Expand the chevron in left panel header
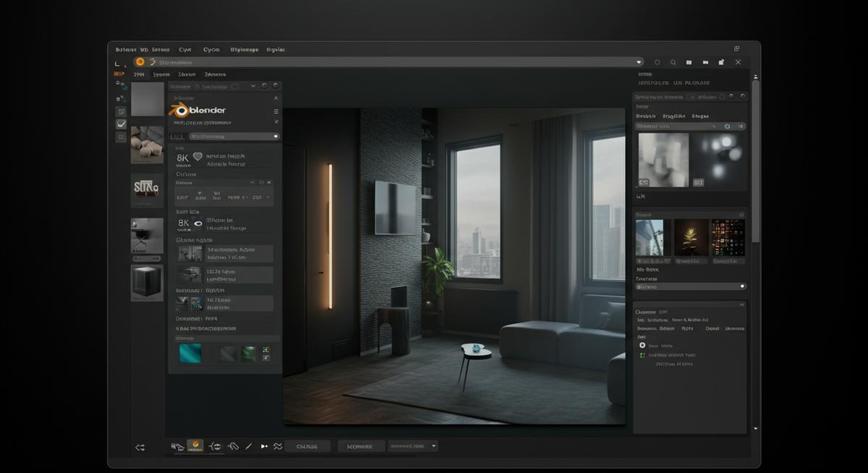The image size is (868, 473). point(252,86)
